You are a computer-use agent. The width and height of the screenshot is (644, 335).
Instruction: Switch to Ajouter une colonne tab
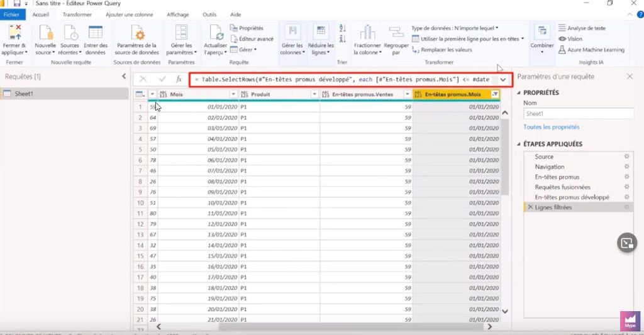(x=130, y=14)
